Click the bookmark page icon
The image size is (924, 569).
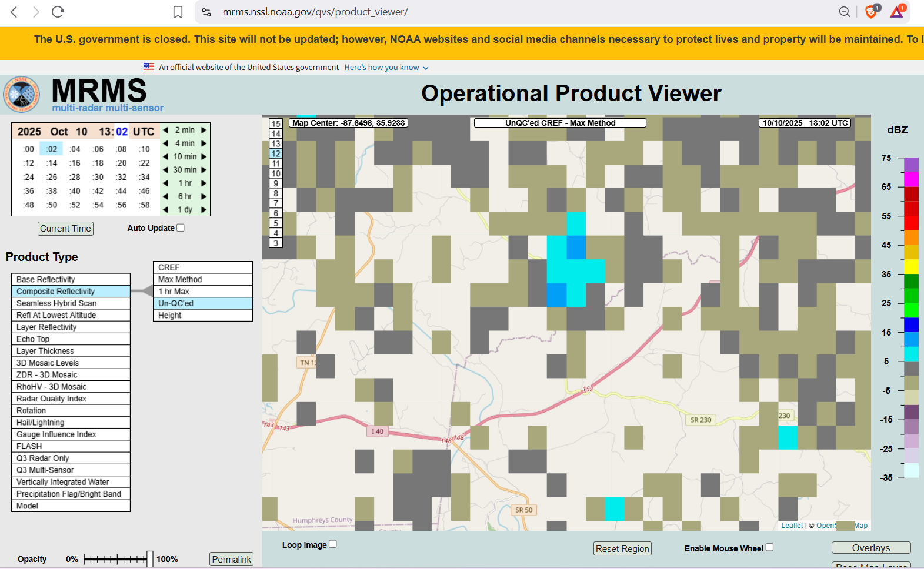tap(178, 12)
